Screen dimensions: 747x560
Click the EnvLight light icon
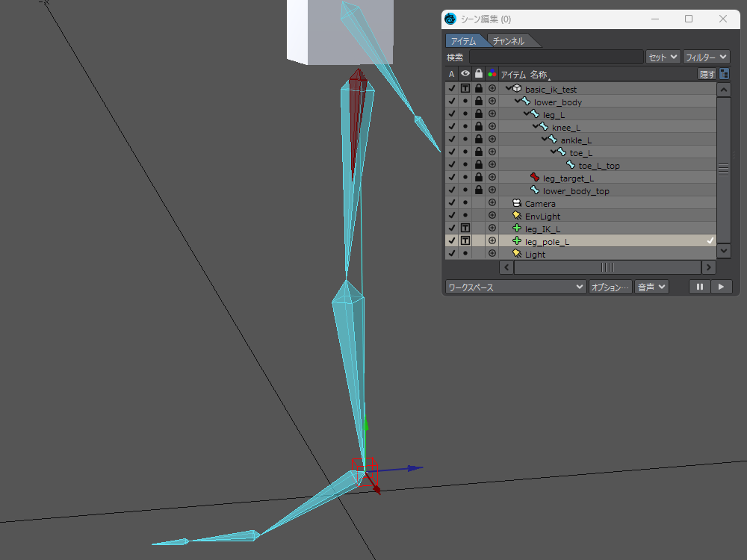pos(516,216)
